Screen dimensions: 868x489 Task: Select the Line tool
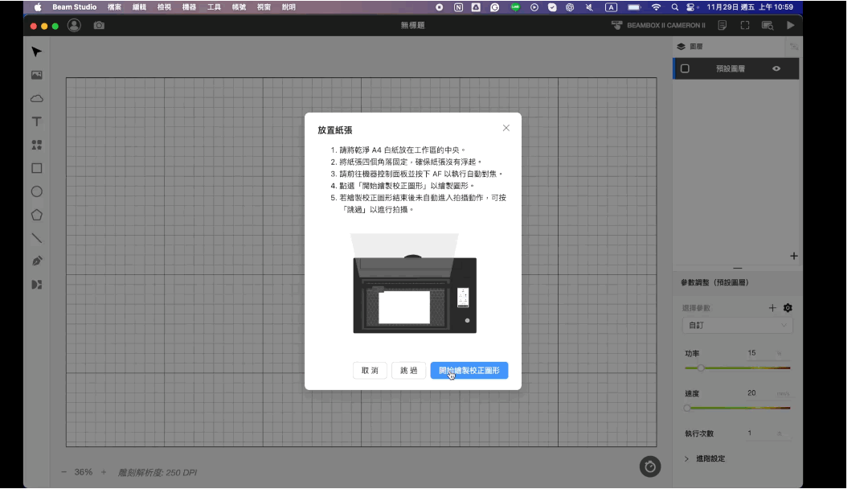[x=36, y=238]
